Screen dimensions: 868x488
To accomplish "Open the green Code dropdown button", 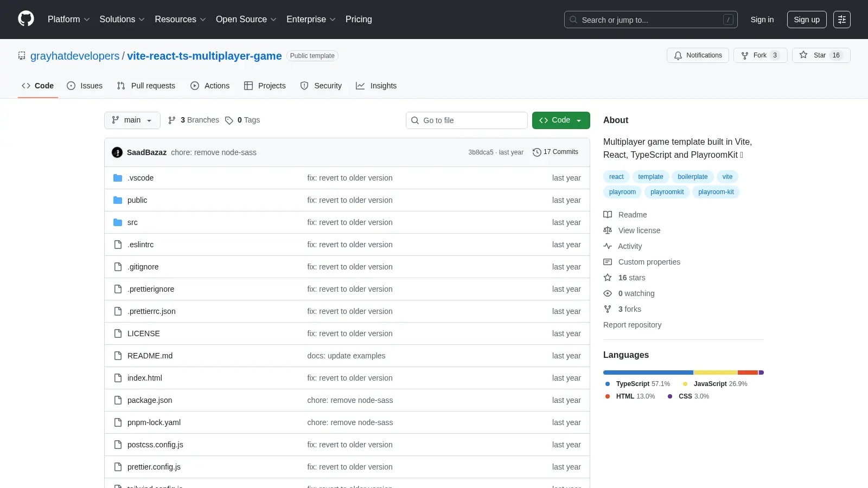I will [x=561, y=120].
